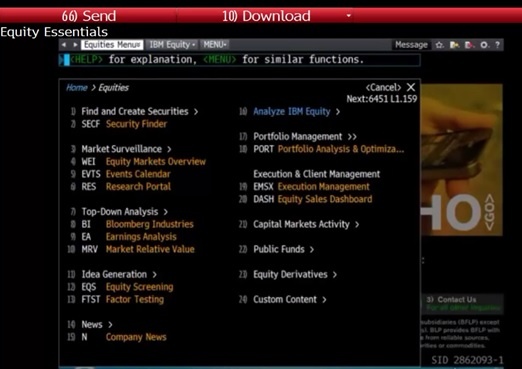Click the back navigation arrow in toolbar
The height and width of the screenshot is (369, 522).
[64, 45]
